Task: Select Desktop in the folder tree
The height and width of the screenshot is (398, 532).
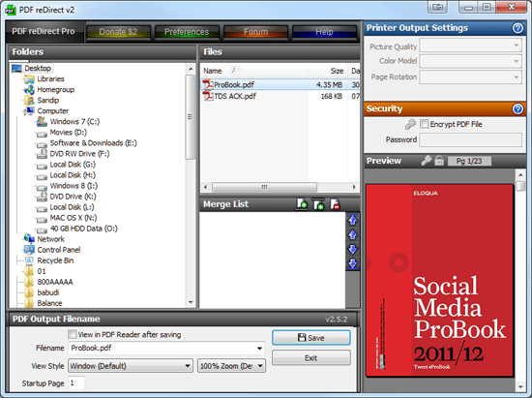Action: click(38, 68)
